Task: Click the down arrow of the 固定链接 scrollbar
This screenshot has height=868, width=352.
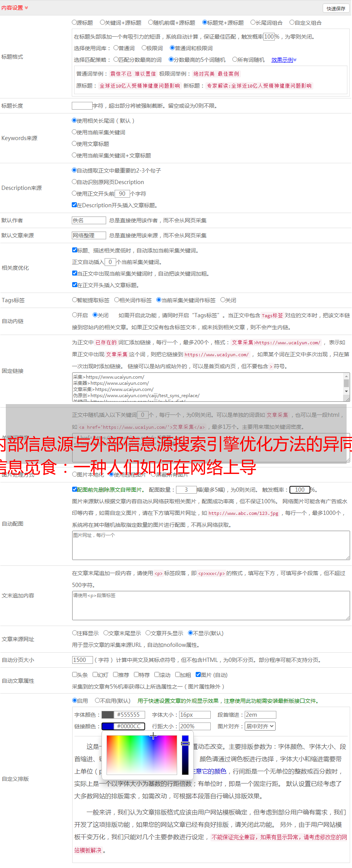Action: click(347, 391)
